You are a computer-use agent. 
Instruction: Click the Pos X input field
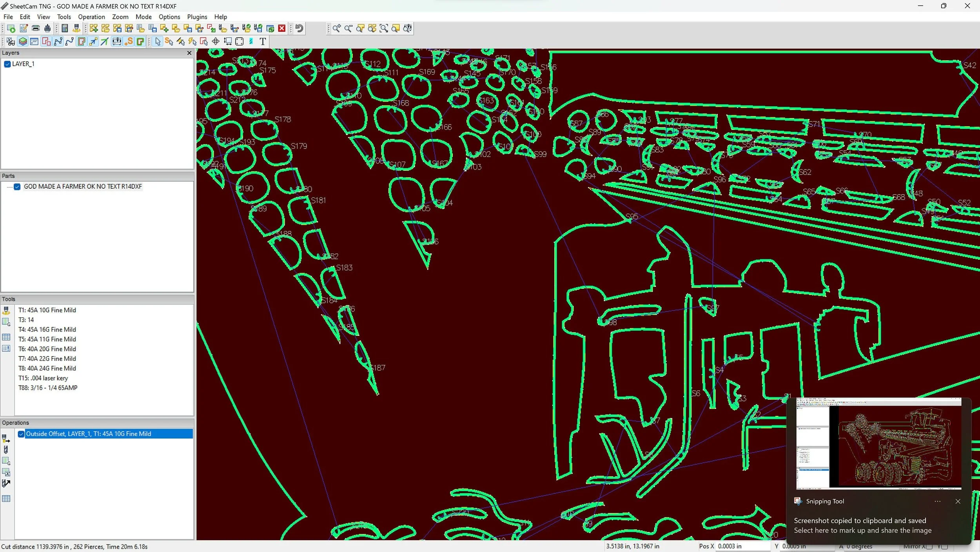[x=742, y=546]
